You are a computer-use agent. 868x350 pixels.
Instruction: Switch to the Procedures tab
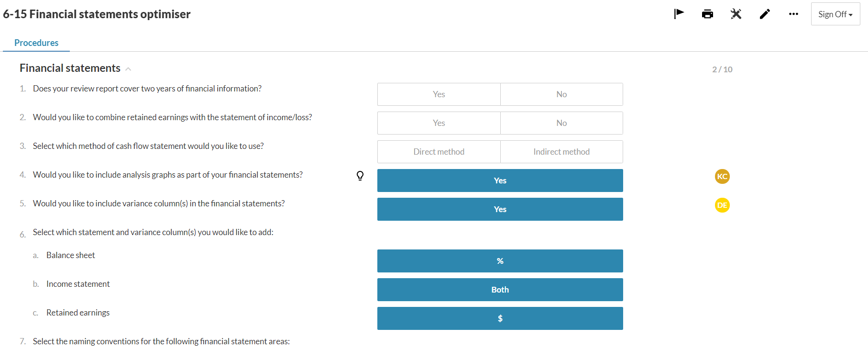click(36, 43)
